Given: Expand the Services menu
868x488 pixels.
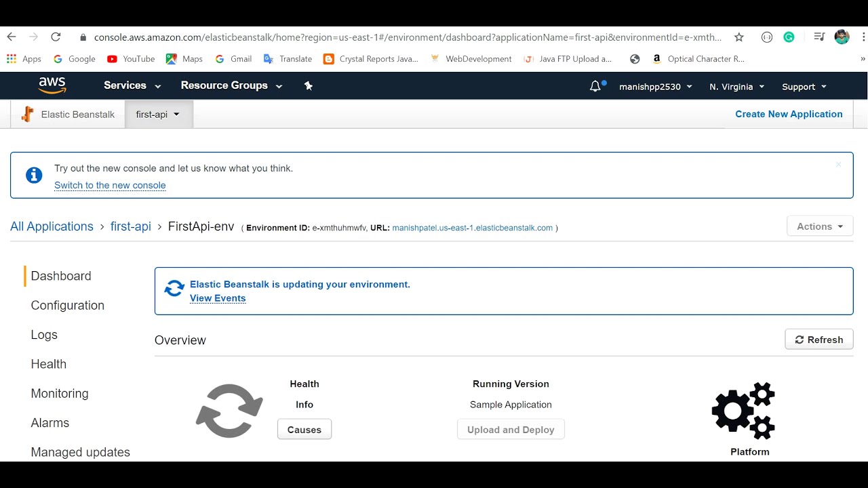Looking at the screenshot, I should point(132,85).
